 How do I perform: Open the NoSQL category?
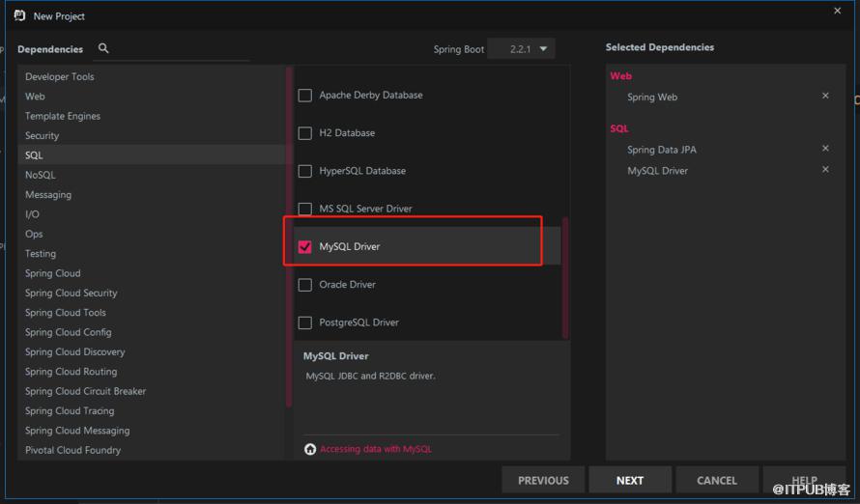152,176
